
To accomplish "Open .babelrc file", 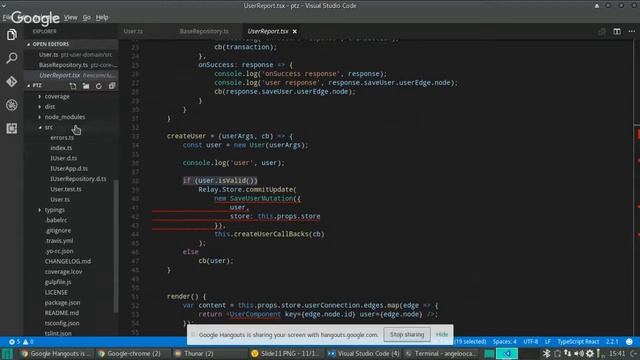I will coord(56,220).
